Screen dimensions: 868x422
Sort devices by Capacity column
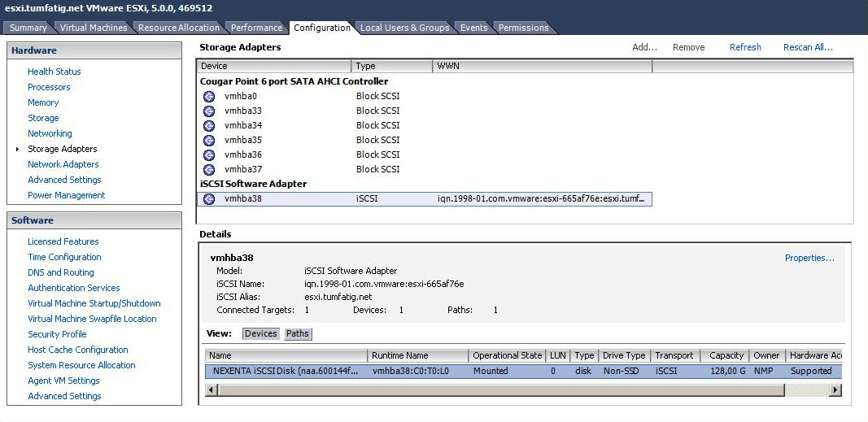(725, 355)
